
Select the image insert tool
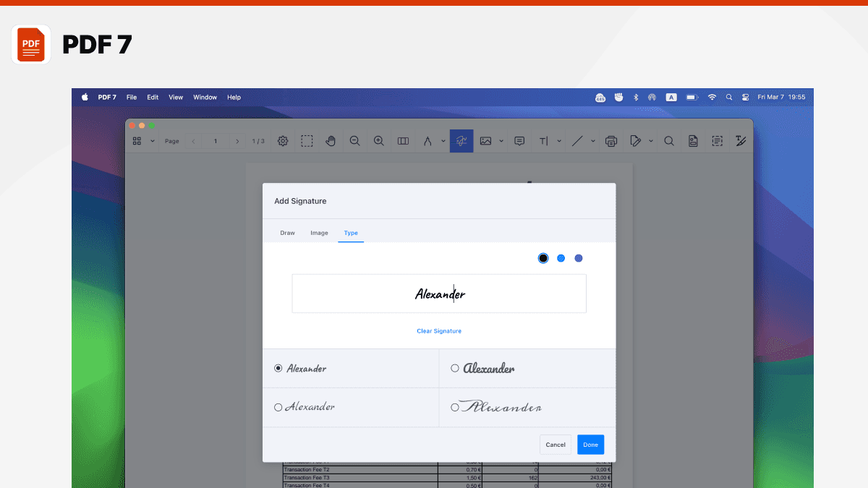485,141
